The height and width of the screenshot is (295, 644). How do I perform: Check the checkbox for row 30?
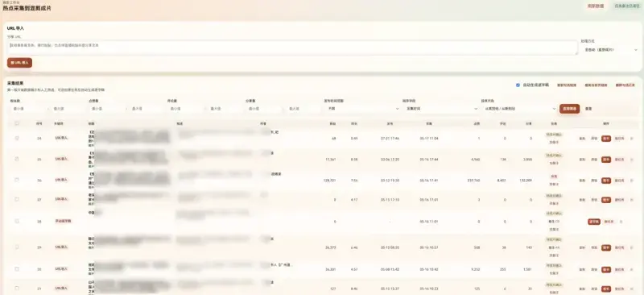click(17, 268)
